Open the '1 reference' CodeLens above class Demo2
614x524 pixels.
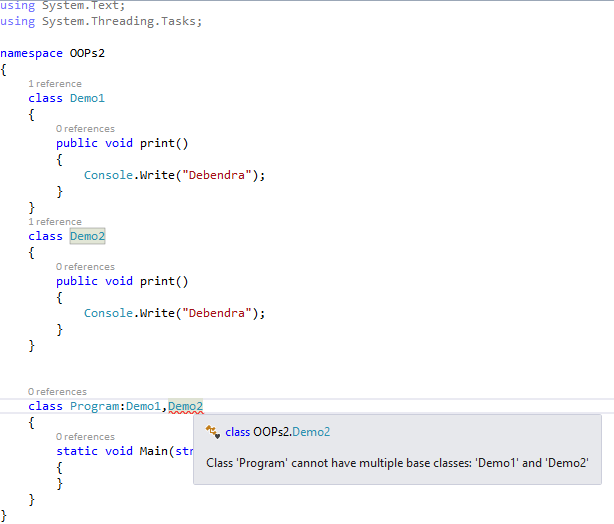(55, 222)
